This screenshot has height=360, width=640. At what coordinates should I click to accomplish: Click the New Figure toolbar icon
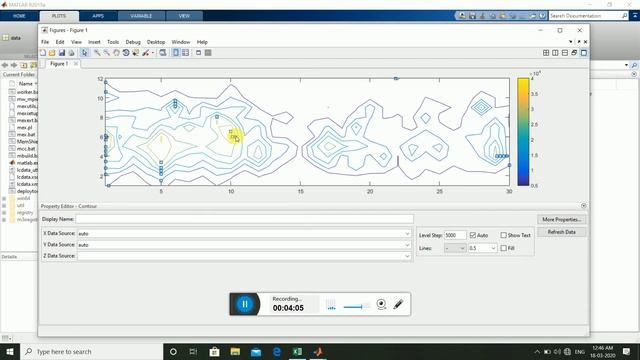coord(43,53)
